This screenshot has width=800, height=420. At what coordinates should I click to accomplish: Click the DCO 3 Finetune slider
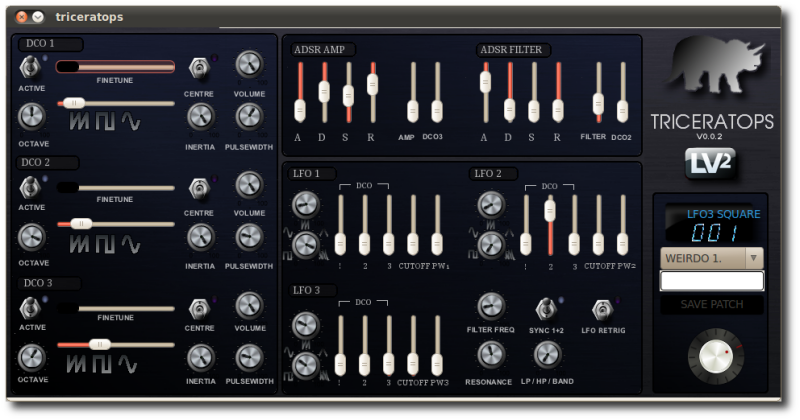click(115, 308)
